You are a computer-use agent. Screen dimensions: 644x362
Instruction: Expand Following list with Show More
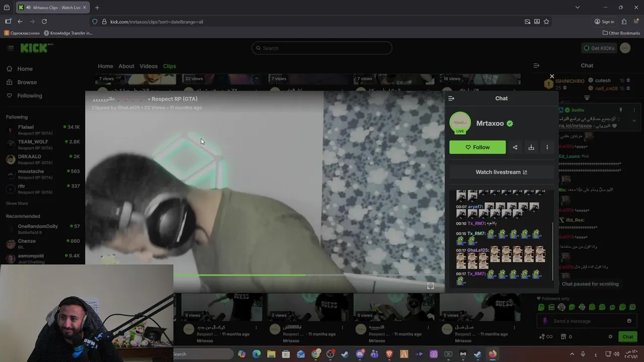pyautogui.click(x=17, y=203)
